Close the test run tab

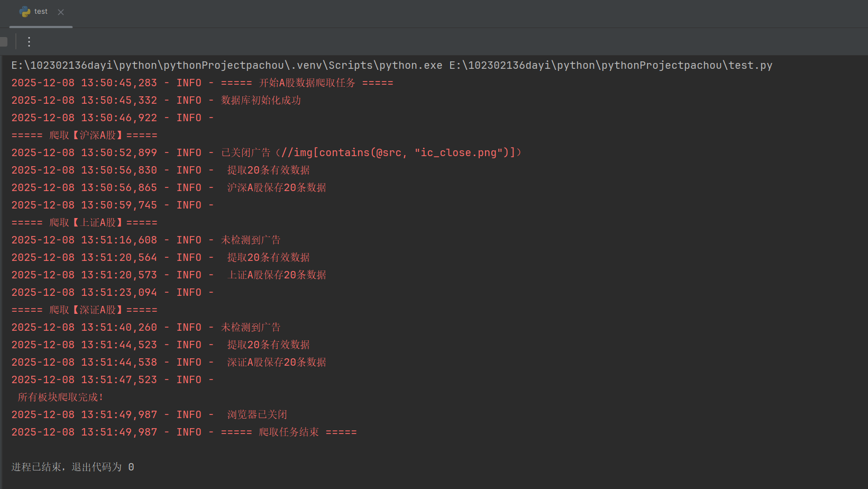[x=61, y=12]
